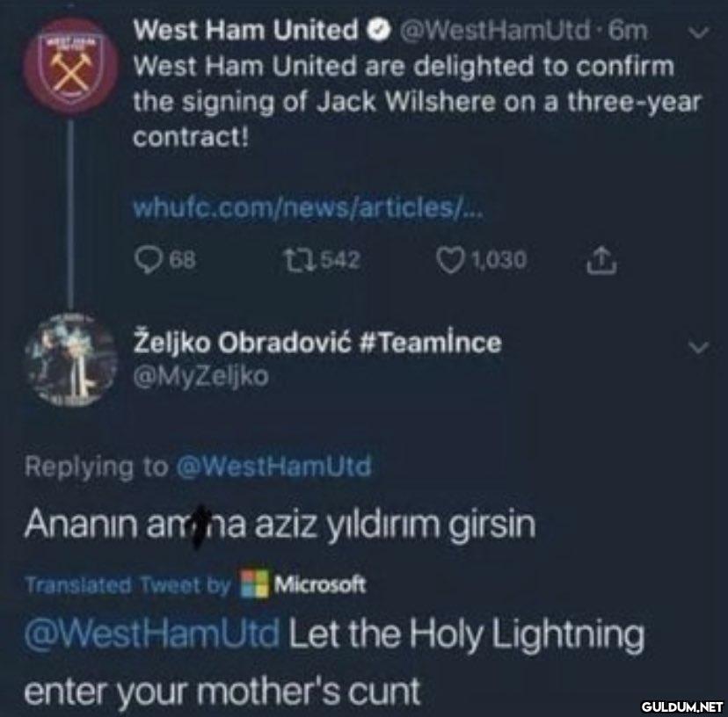This screenshot has height=717, width=728.
Task: Expand the chevron menu on Željko's reply
Action: 697,348
